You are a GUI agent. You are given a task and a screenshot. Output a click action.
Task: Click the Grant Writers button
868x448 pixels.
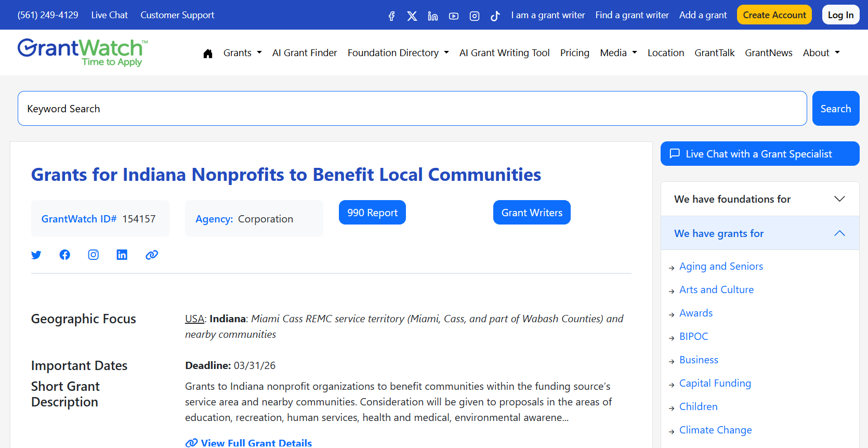[x=532, y=213]
